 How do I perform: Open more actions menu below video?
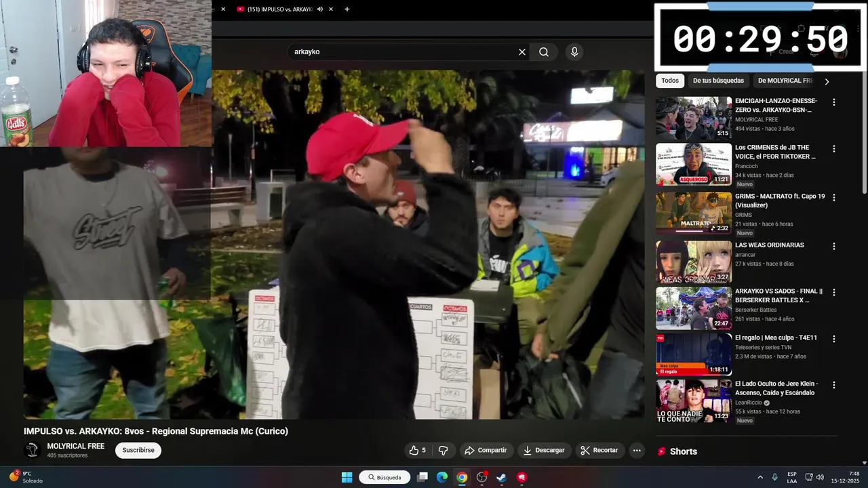click(x=636, y=450)
